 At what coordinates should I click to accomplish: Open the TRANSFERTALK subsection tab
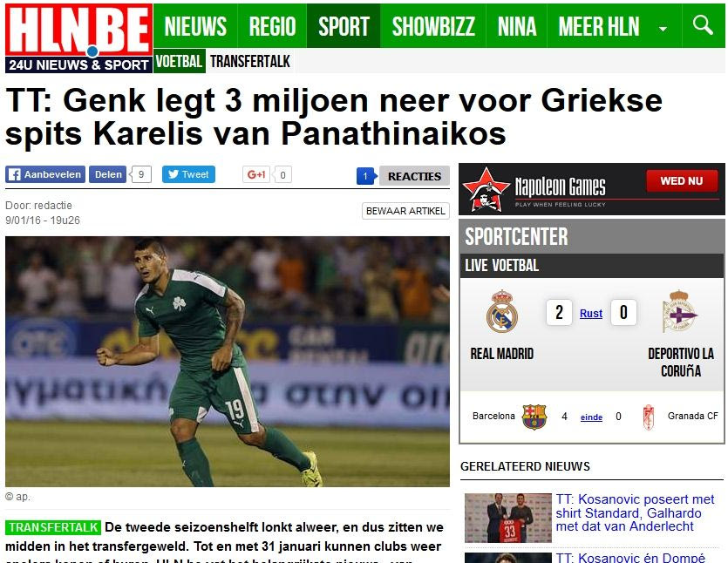249,61
